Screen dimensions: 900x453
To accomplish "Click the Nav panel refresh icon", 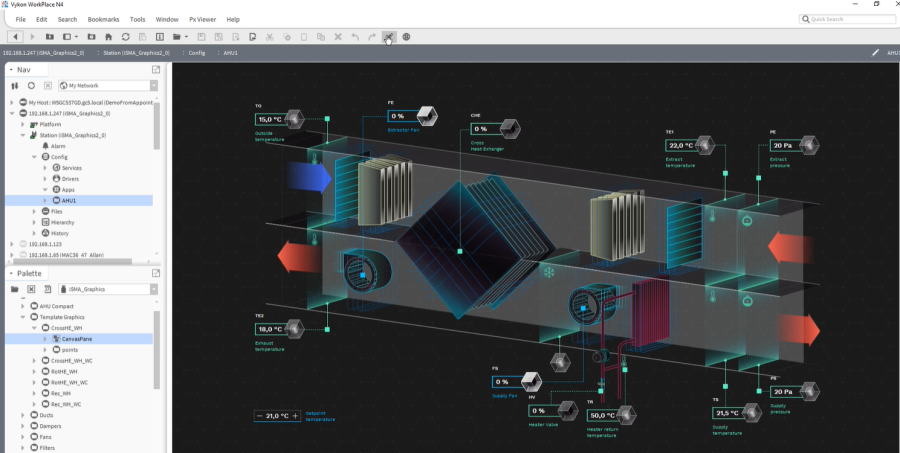I will tap(31, 86).
